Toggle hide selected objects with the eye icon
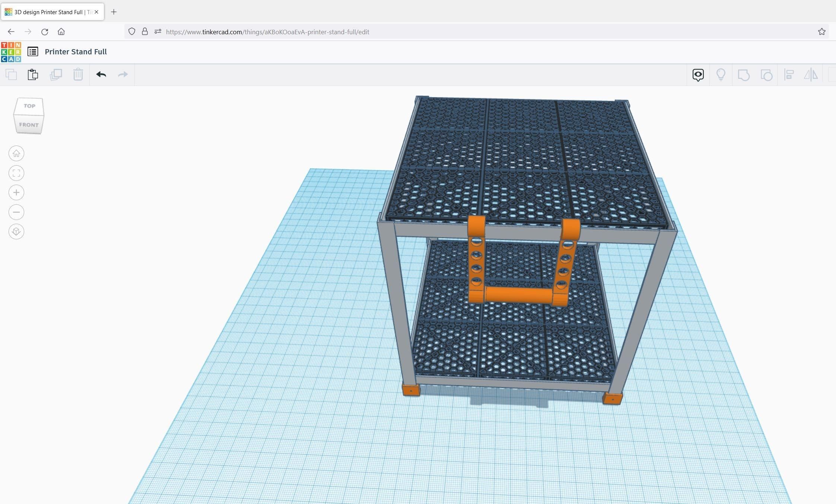Screen dimensions: 836x504 (697, 74)
